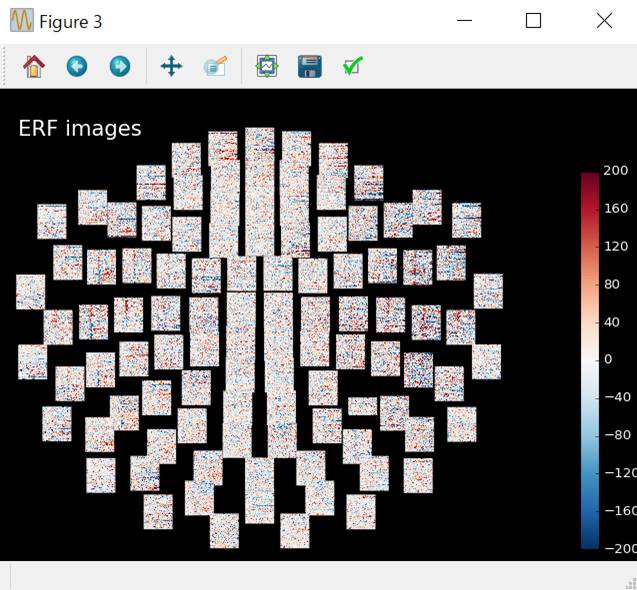The image size is (637, 590).
Task: Minimize the Figure 3 window
Action: point(464,21)
